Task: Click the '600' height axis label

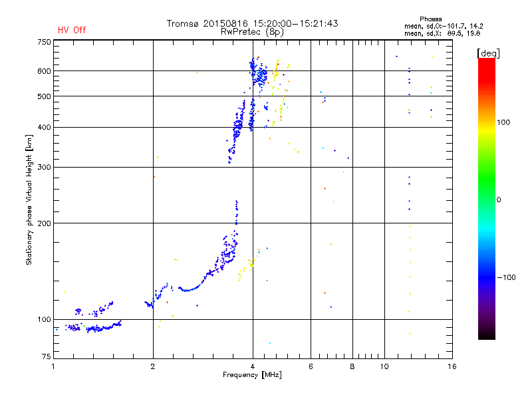Action: tap(44, 71)
